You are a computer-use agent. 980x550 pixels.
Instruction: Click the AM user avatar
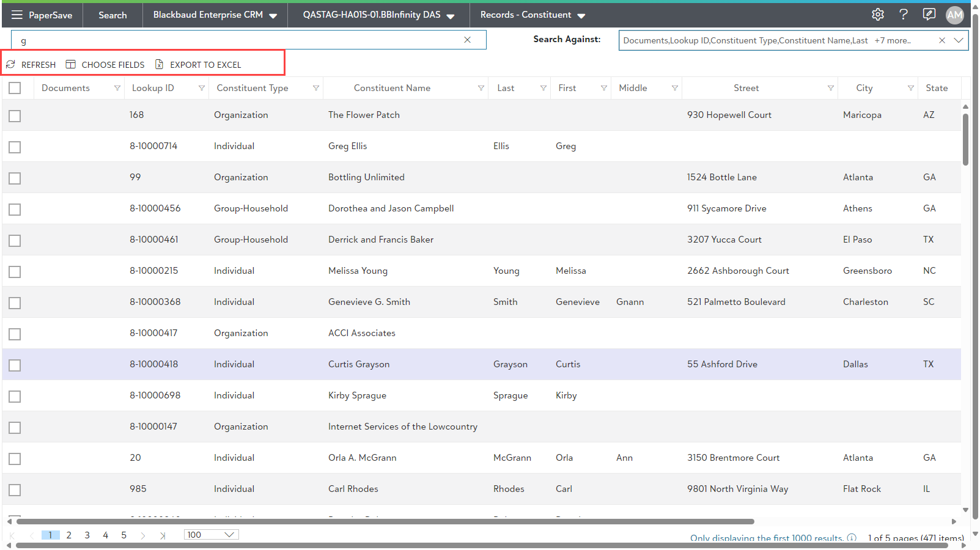coord(954,15)
